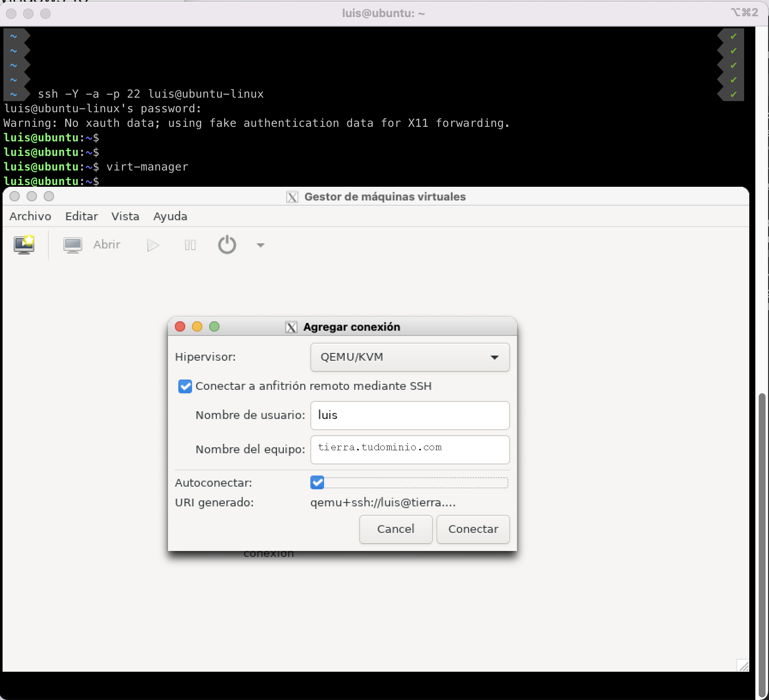Click the pause toolbar icon
Screen dimensions: 769x700
[x=190, y=245]
